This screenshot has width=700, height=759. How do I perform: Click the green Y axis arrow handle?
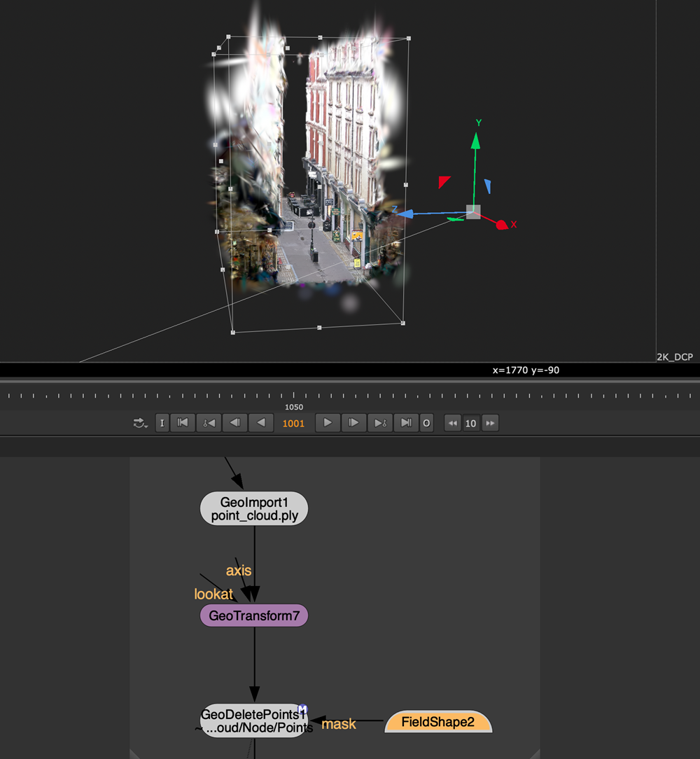(x=475, y=141)
